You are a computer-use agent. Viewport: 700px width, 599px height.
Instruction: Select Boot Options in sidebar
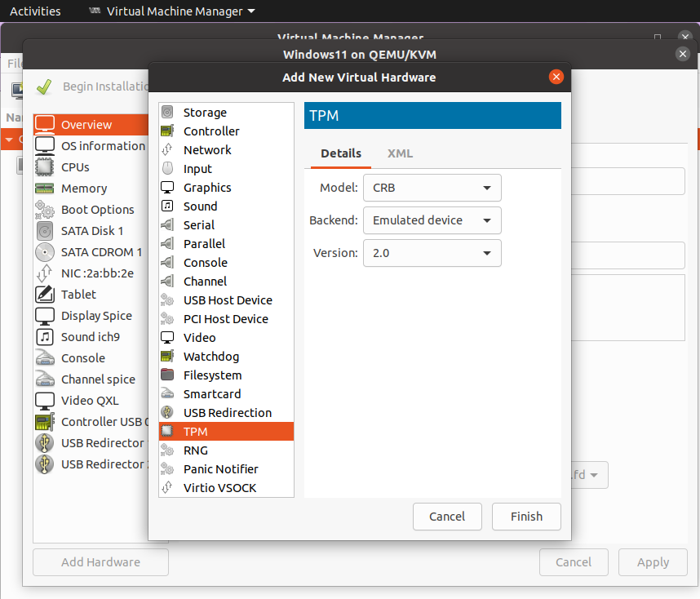click(91, 210)
